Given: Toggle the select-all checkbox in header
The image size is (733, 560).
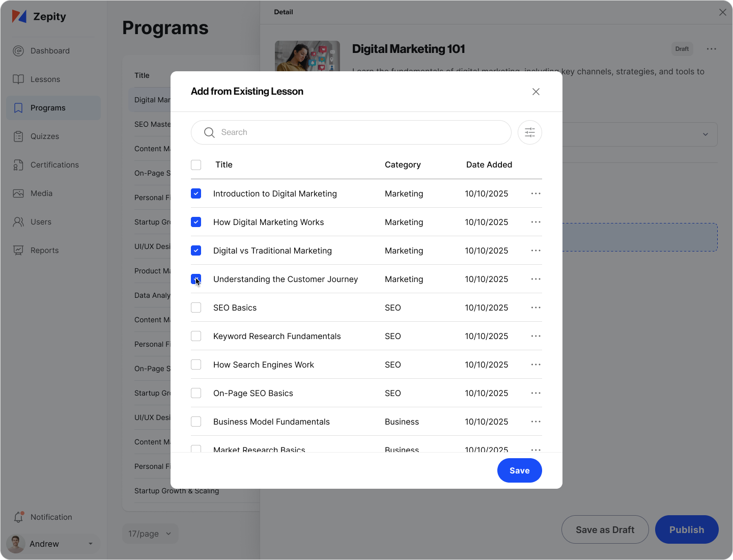Looking at the screenshot, I should point(196,165).
